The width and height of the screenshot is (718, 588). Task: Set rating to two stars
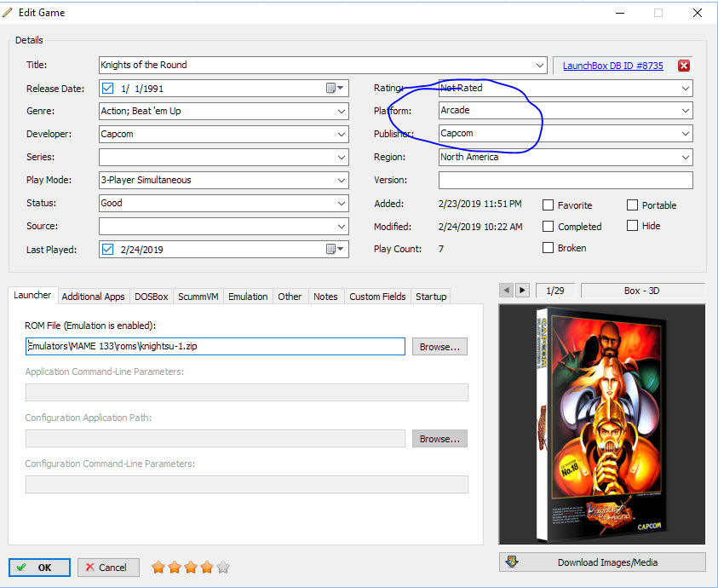pos(175,568)
